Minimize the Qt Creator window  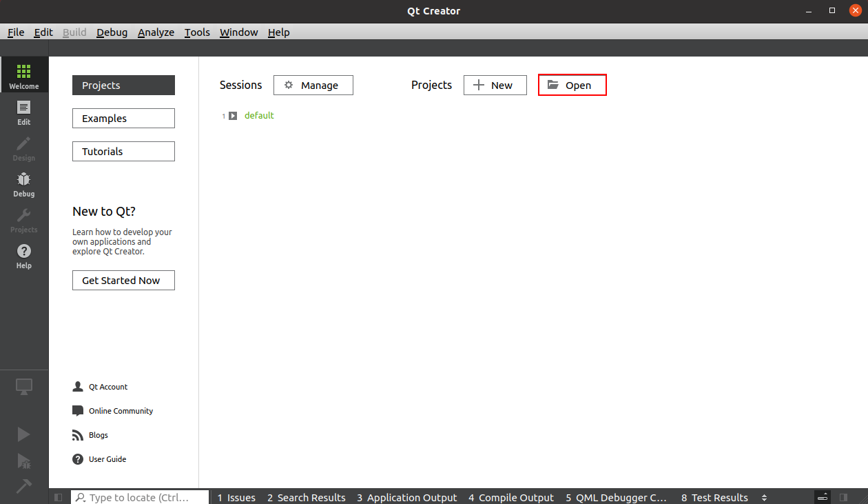click(x=810, y=10)
